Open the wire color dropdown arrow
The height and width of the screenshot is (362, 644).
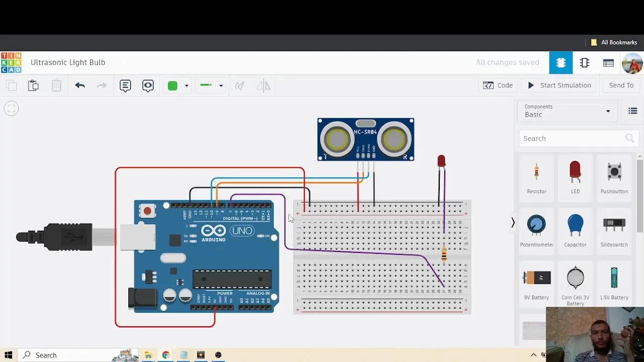click(186, 85)
